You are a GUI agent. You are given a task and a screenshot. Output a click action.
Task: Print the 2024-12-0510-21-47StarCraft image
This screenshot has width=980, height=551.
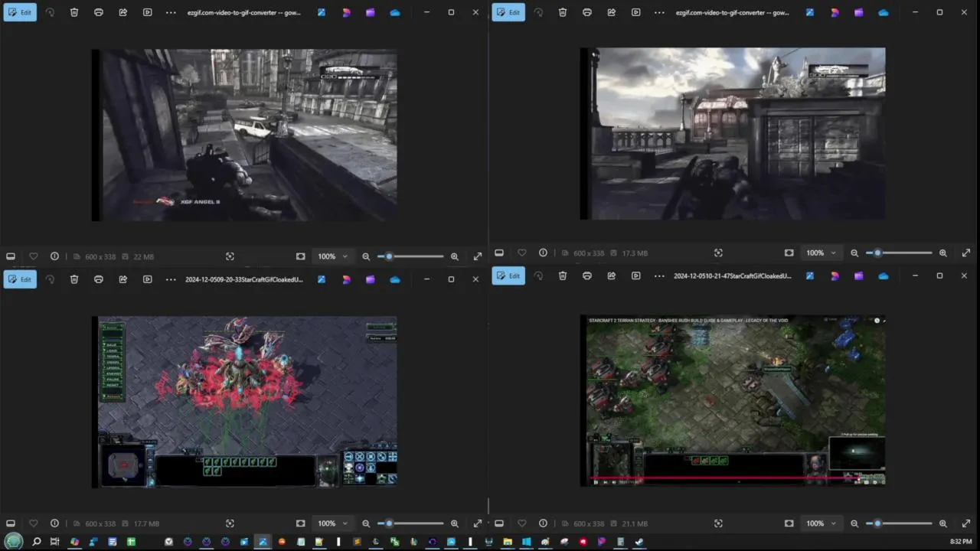(587, 275)
